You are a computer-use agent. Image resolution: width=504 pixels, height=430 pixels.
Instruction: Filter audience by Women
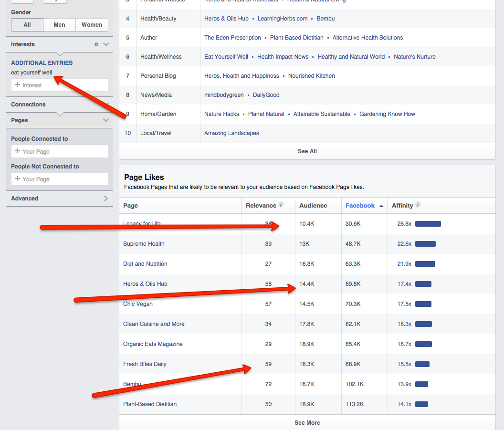[x=92, y=25]
